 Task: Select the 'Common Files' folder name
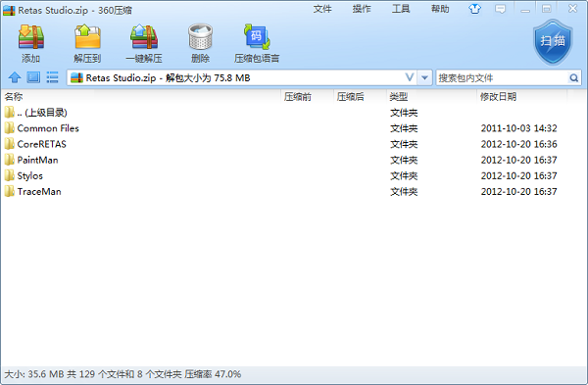coord(48,128)
